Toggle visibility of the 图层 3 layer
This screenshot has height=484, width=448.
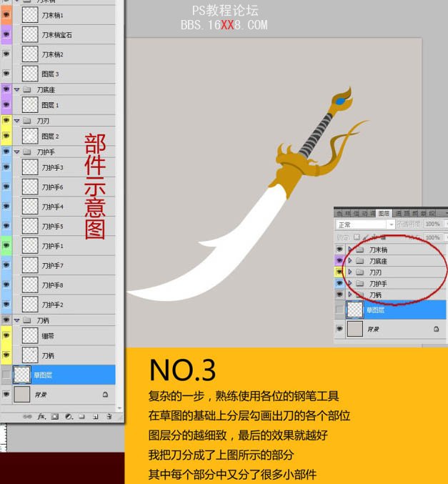click(6, 74)
